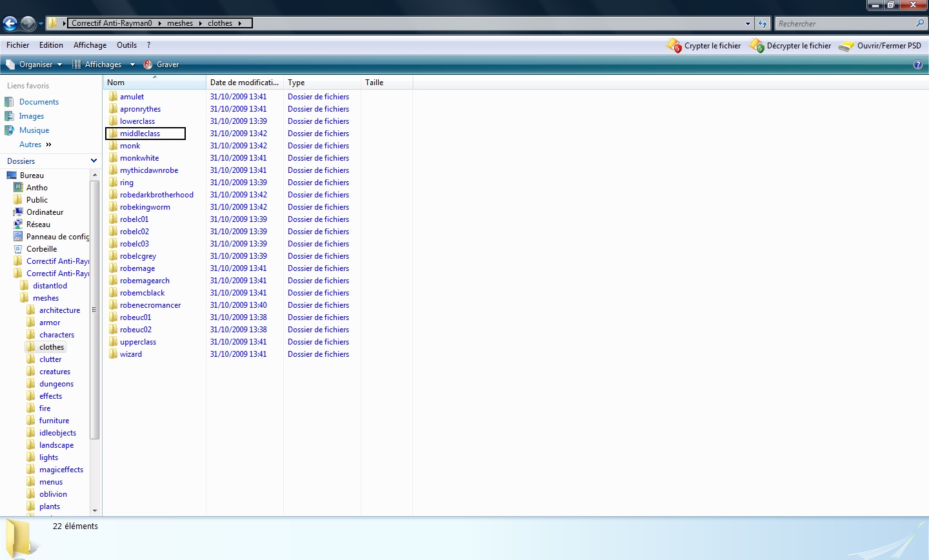This screenshot has height=560, width=929.
Task: Click the refresh icon beside address bar
Action: pos(763,24)
